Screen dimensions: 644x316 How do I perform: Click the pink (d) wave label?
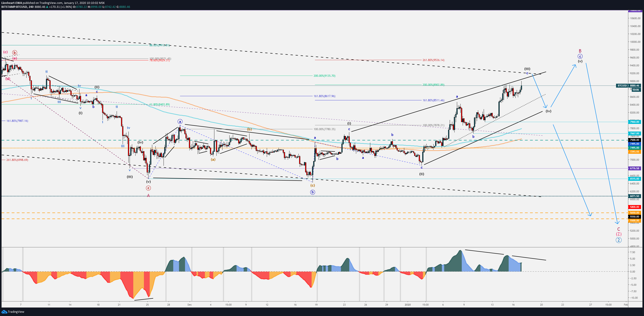pos(8,79)
